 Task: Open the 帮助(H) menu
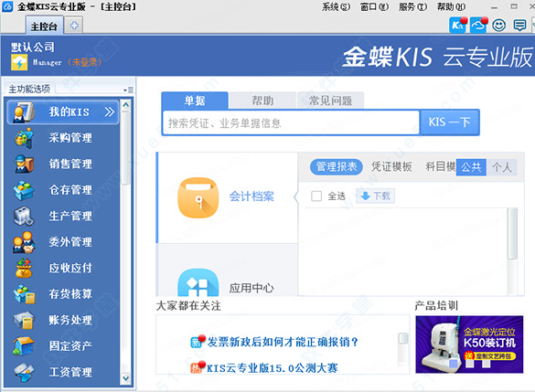(x=451, y=6)
